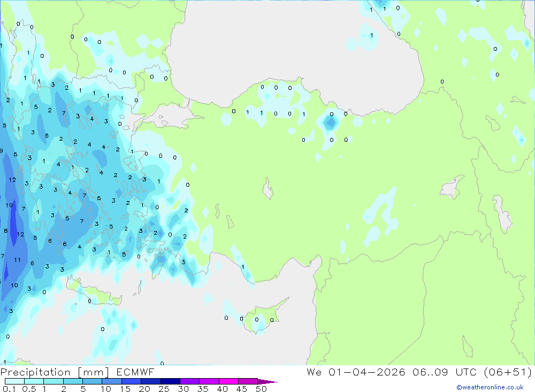
Task: Click the map value '8' at left edge
Action: 5,231
